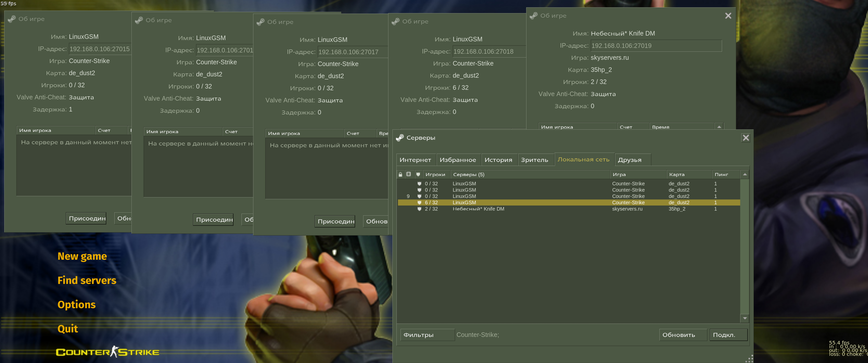The width and height of the screenshot is (868, 363).
Task: Click the Steam icon in the Небесный* Knife DM dialog title
Action: point(533,16)
